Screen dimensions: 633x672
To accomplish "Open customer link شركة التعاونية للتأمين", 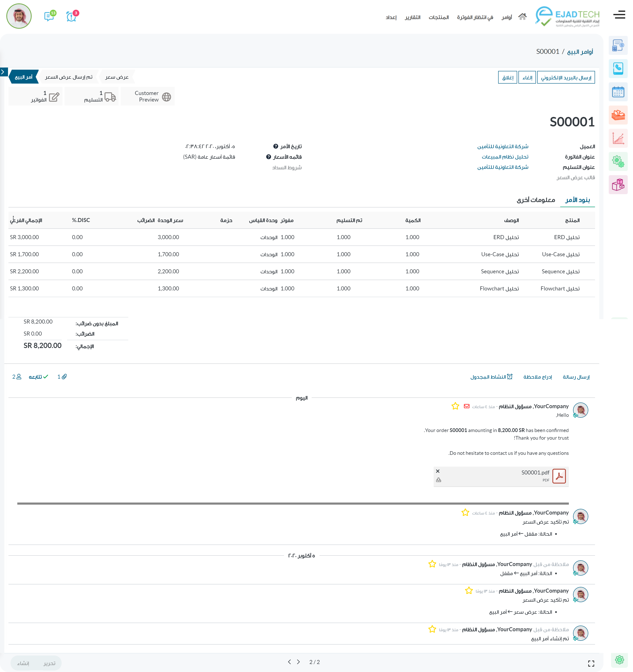I will click(503, 146).
